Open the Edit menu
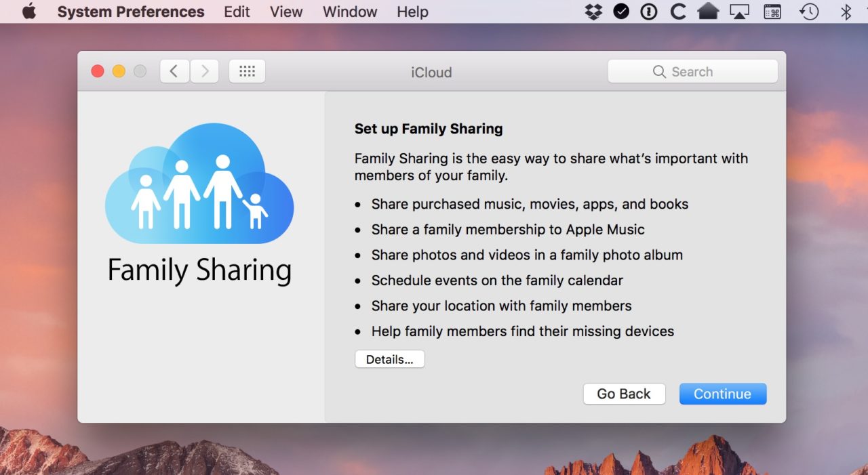The width and height of the screenshot is (868, 475). pyautogui.click(x=237, y=12)
